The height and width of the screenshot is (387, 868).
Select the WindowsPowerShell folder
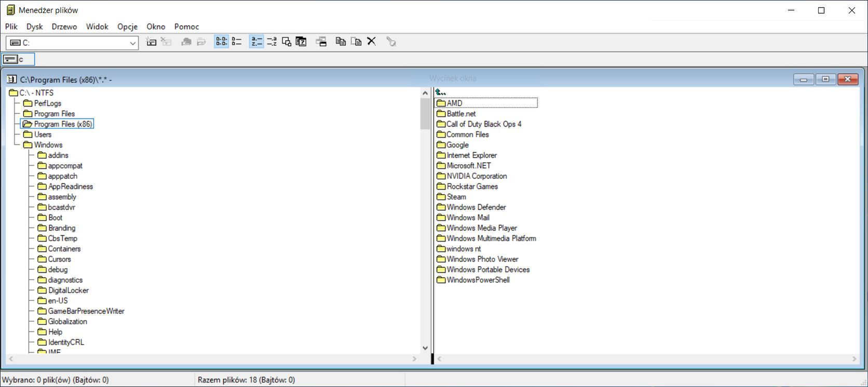tap(473, 280)
